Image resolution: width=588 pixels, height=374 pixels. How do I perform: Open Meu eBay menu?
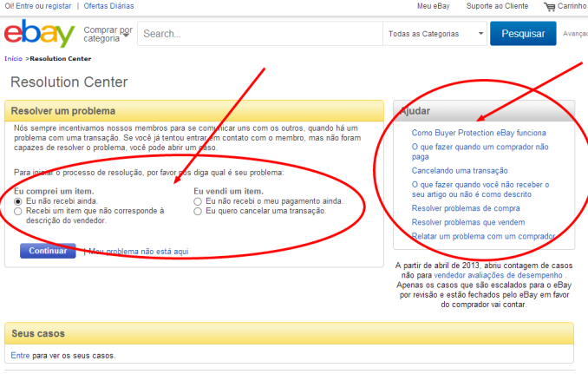[x=433, y=6]
